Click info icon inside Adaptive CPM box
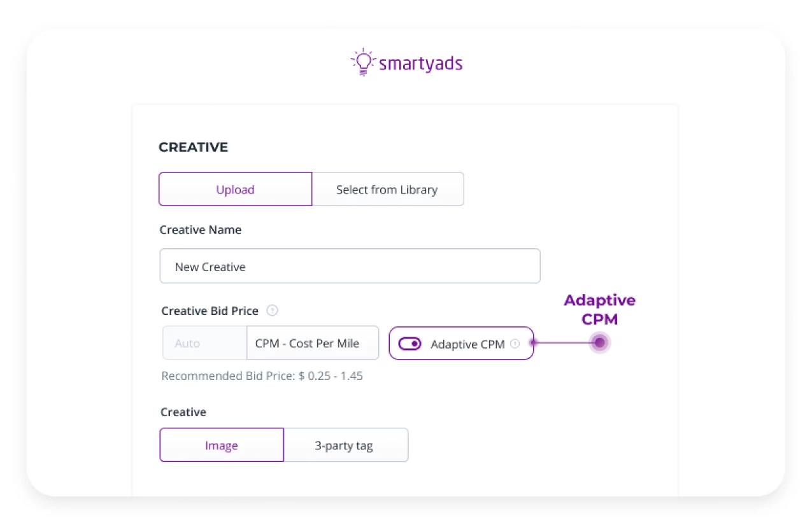The height and width of the screenshot is (525, 812). tap(515, 344)
